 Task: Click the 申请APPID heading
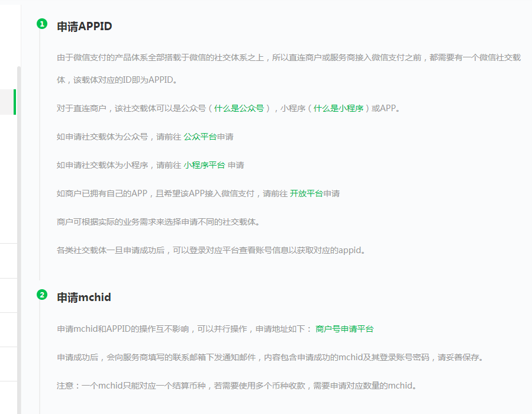coord(85,27)
